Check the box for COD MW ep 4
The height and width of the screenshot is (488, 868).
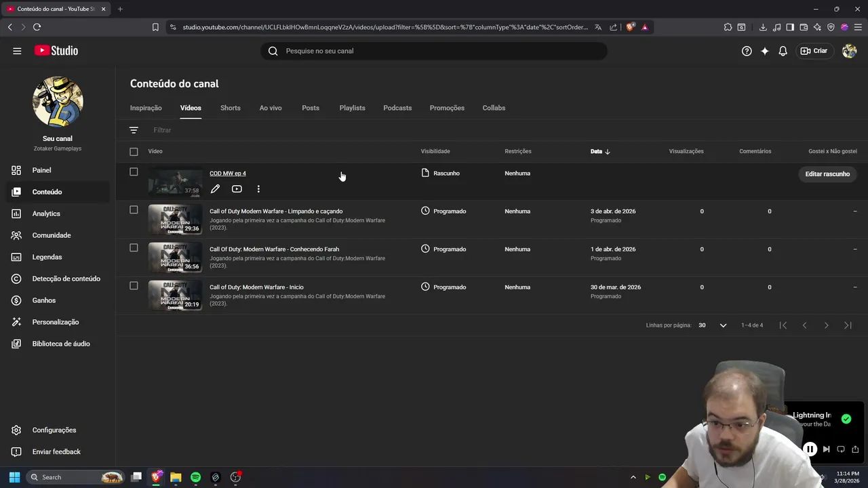134,172
